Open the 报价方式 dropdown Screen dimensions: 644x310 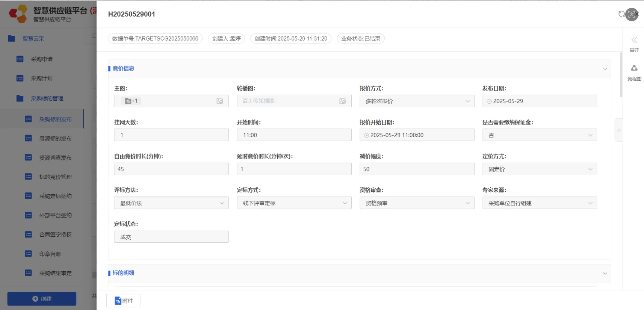click(x=417, y=101)
